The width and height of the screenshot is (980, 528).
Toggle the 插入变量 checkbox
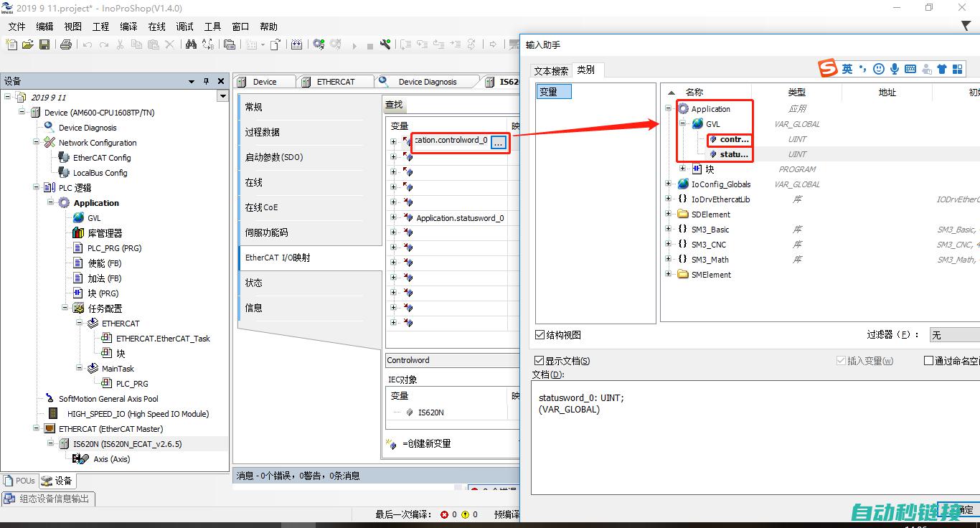(841, 361)
